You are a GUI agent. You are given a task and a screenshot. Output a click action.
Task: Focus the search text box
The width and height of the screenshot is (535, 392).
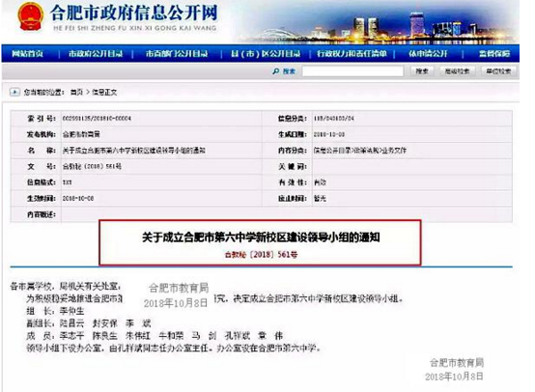point(352,70)
